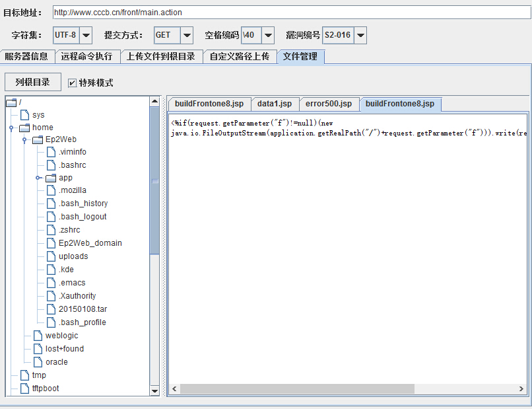Click the Ep2Web folder icon
Viewport: 532px width, 409px height.
tap(38, 139)
